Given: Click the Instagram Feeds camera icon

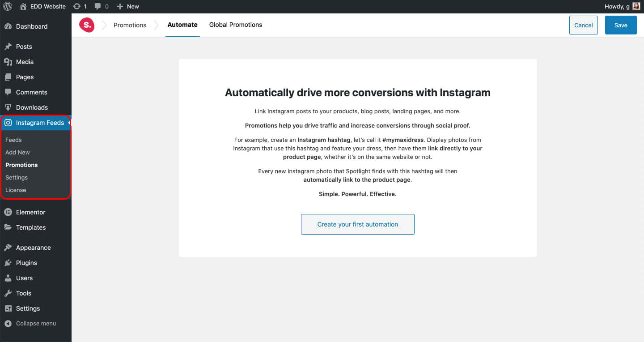Looking at the screenshot, I should point(8,123).
